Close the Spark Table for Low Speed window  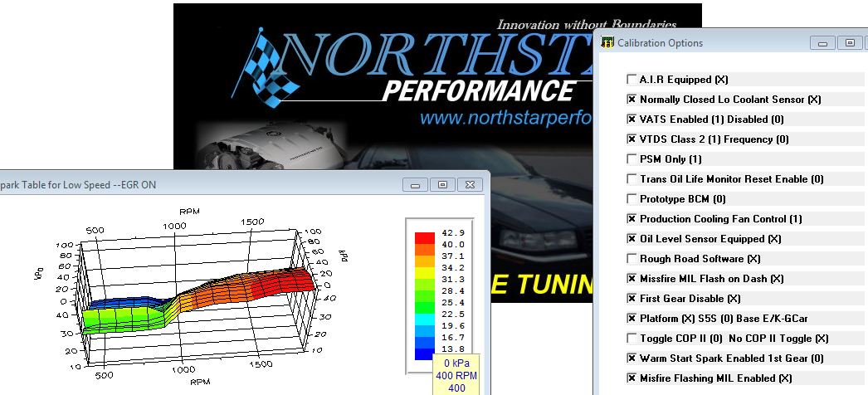point(471,184)
